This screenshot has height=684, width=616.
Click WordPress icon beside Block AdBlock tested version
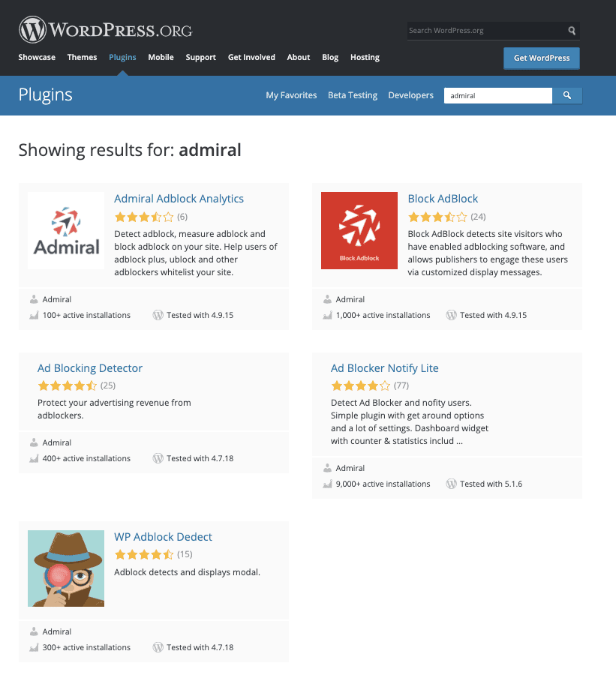[451, 315]
